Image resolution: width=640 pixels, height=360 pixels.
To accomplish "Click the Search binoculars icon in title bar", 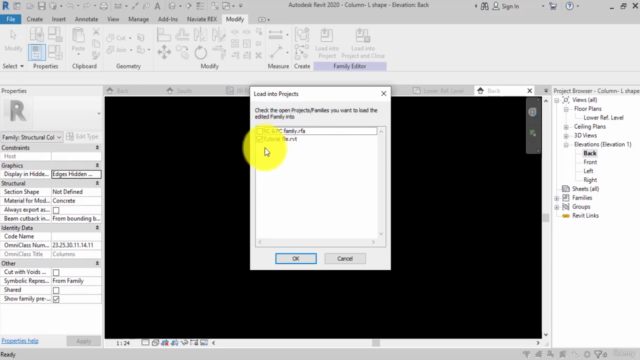I will [484, 6].
